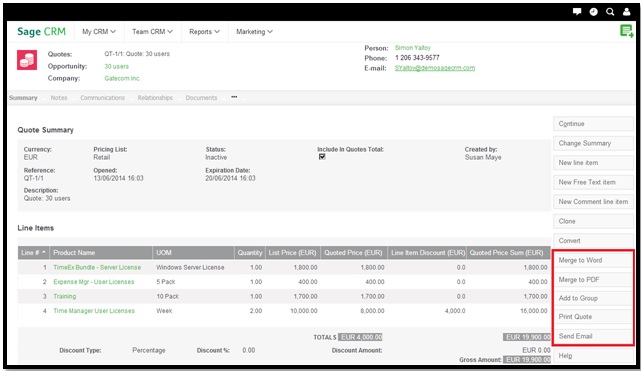Click the Convert button
The image size is (641, 371).
593,241
